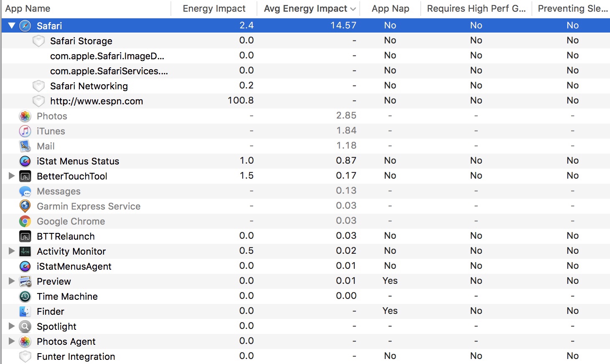The height and width of the screenshot is (364, 610).
Task: Click the Photos 2.85 average value
Action: tap(346, 116)
